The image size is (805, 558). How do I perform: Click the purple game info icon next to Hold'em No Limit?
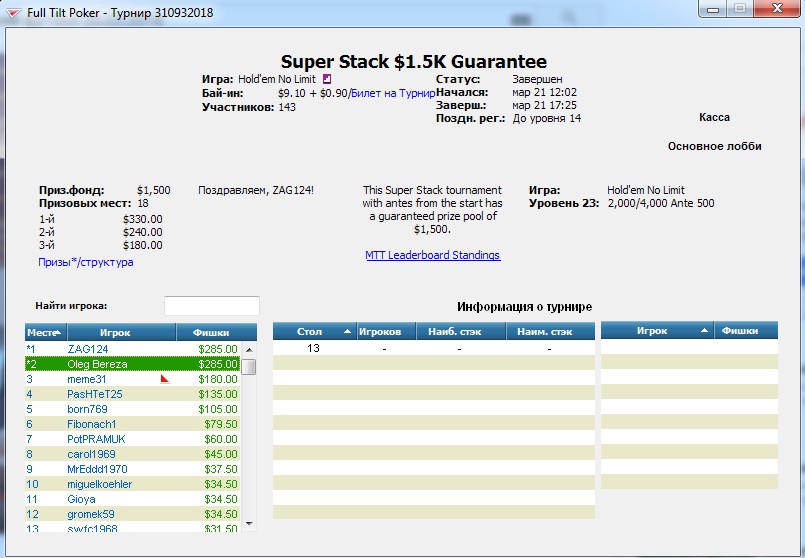327,79
